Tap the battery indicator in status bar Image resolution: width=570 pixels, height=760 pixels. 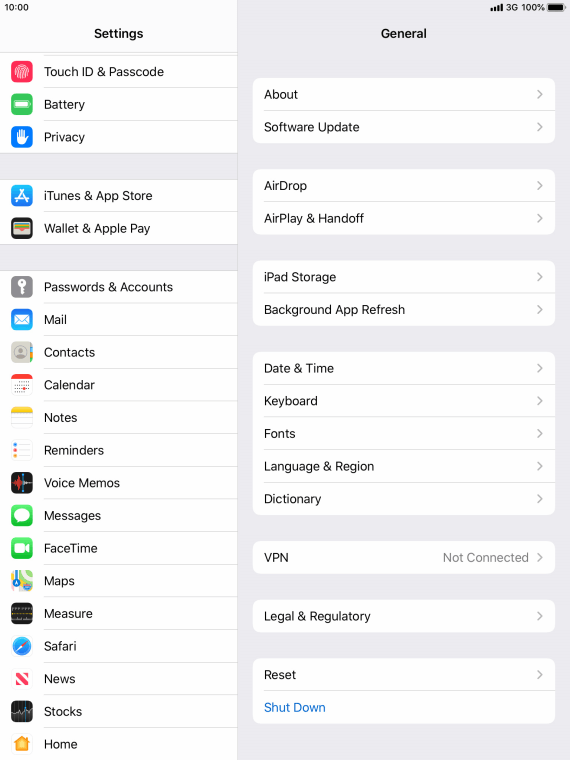556,7
